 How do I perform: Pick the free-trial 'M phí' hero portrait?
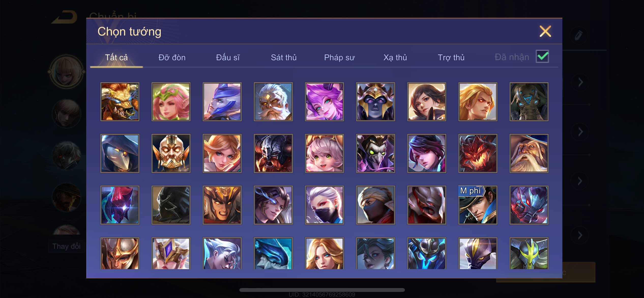pos(478,205)
